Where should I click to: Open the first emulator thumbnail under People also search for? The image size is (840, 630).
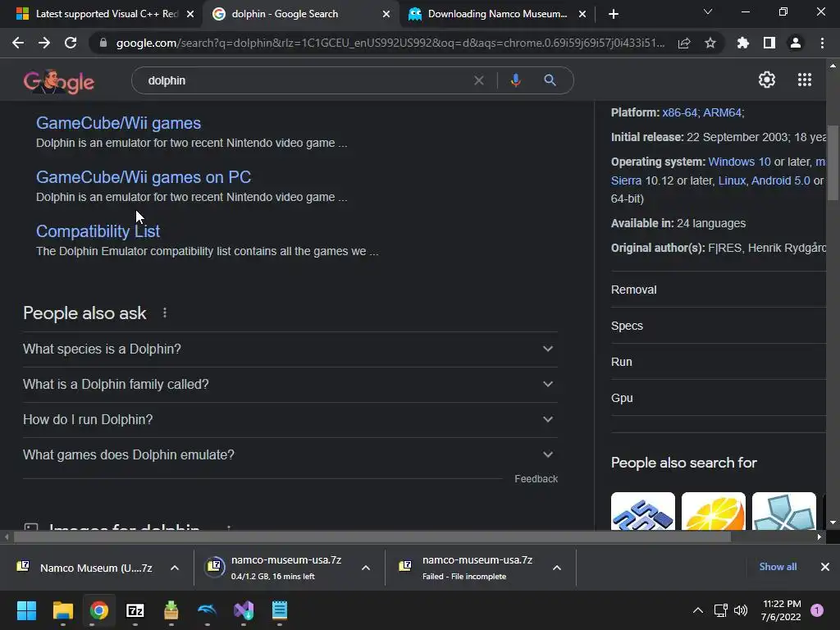pyautogui.click(x=643, y=511)
